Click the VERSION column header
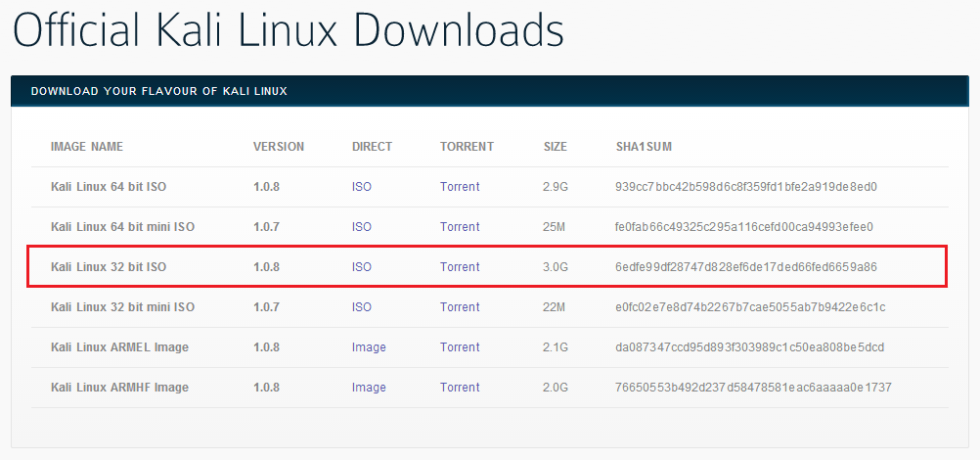 point(279,147)
